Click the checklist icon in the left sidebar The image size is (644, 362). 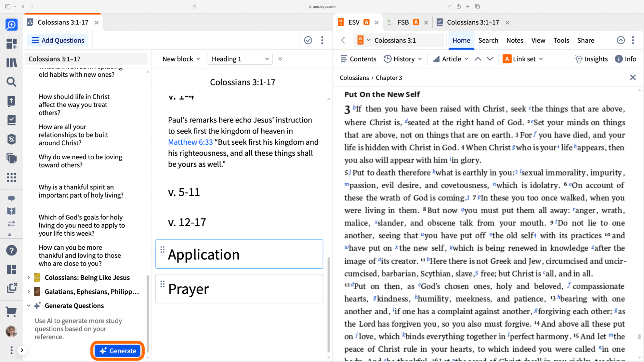coord(12,120)
